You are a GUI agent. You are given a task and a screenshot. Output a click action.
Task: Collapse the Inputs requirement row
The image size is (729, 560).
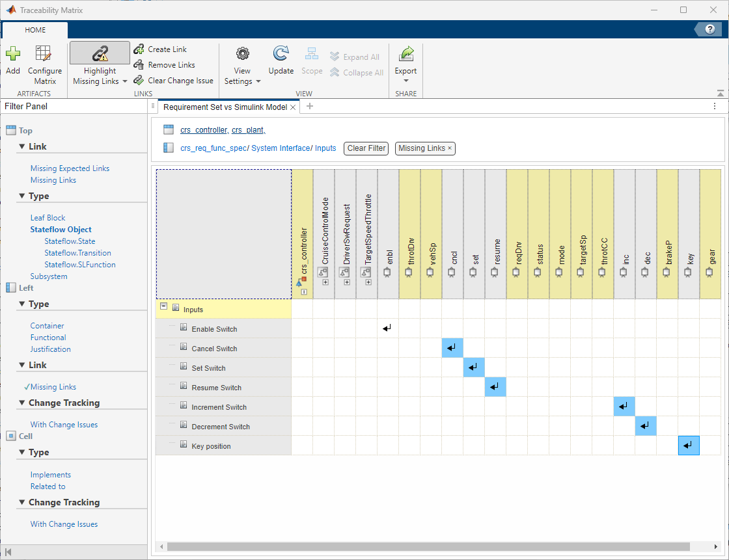point(163,306)
